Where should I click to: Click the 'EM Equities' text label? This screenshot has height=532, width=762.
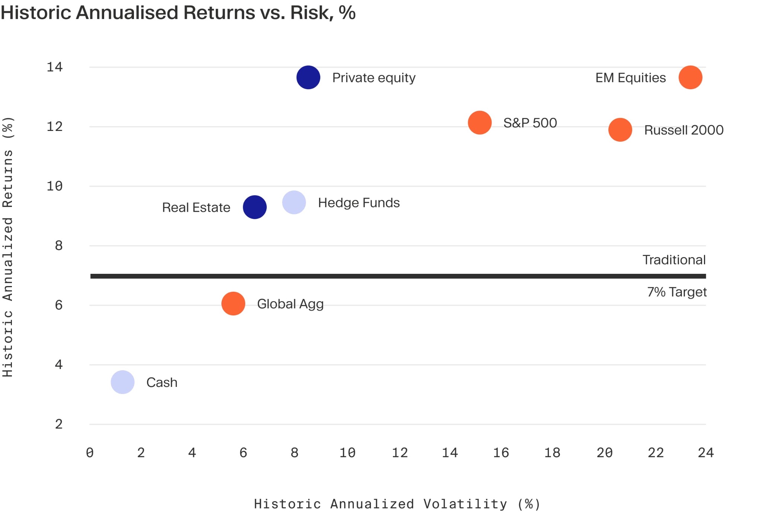(x=630, y=78)
